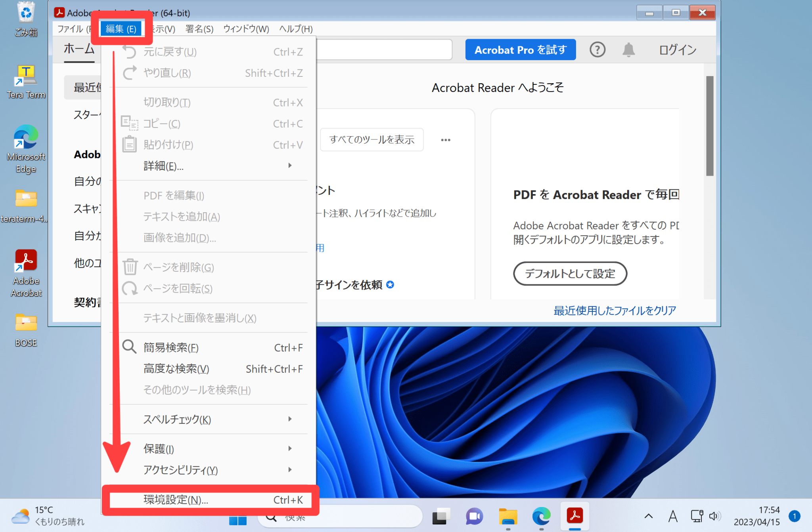Click the 貼り付け (Paste) clipboard icon
The width and height of the screenshot is (812, 532).
(x=129, y=144)
